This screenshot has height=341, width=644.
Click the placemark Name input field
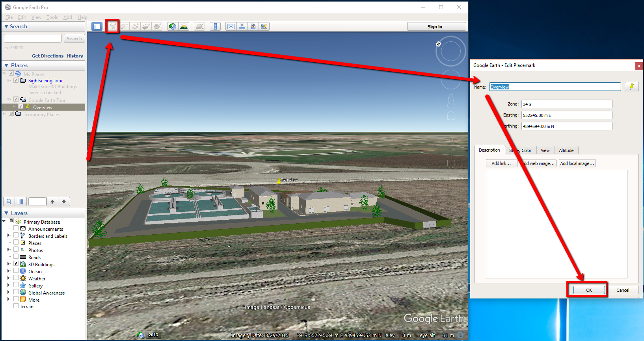(555, 87)
